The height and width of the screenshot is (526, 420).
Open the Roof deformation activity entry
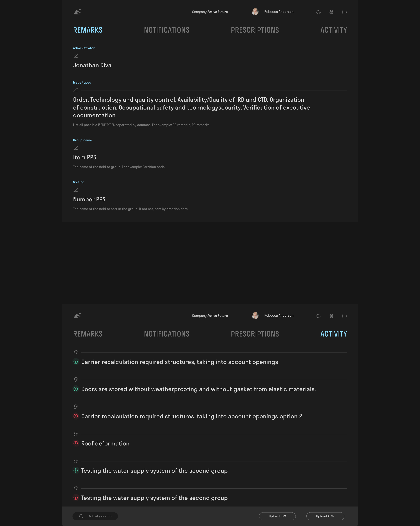coord(105,443)
